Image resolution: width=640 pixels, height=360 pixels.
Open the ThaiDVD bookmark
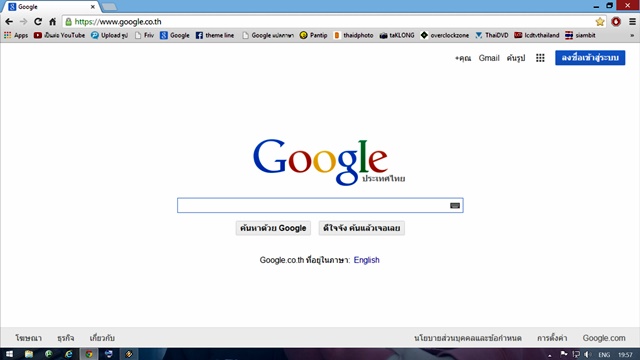pyautogui.click(x=492, y=36)
